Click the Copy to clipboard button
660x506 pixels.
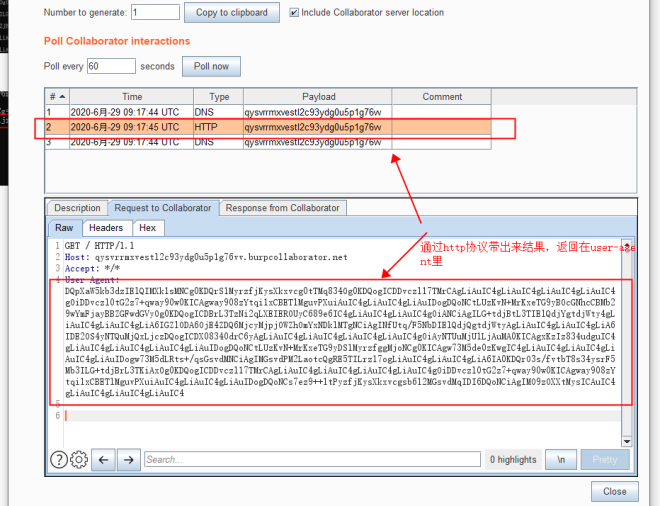coord(232,13)
